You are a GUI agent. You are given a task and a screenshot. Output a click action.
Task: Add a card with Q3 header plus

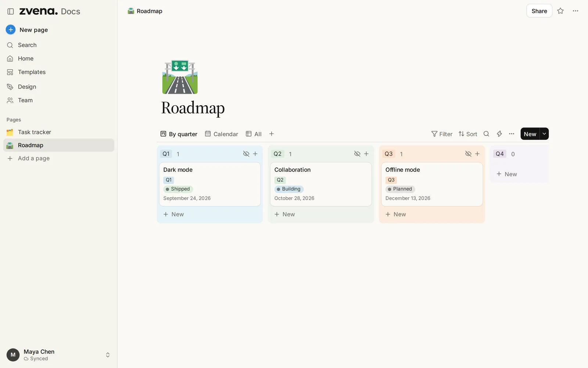[x=477, y=154]
